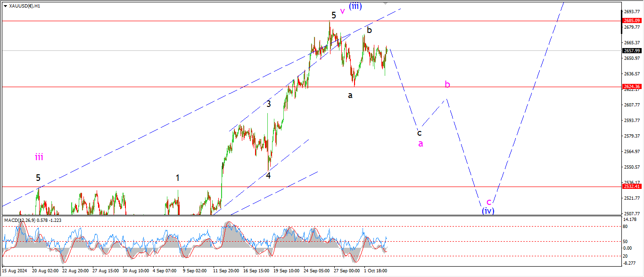The width and height of the screenshot is (644, 277).
Task: Select the magenta iii wave label
Action: 39,157
